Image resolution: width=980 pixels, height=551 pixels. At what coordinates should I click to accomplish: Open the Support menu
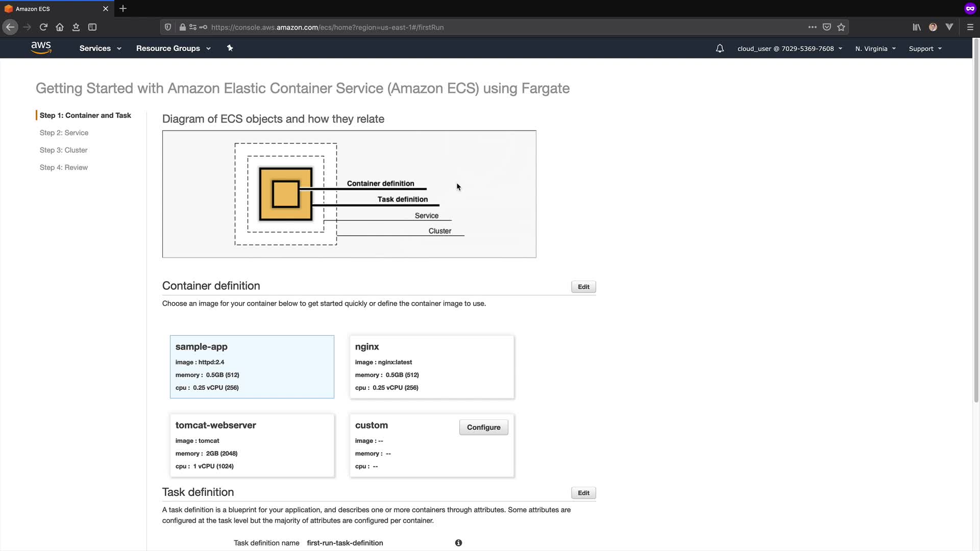[x=925, y=48]
